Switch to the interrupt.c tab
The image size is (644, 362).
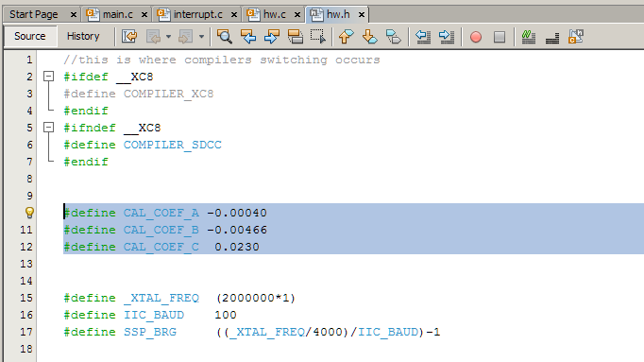click(x=197, y=14)
